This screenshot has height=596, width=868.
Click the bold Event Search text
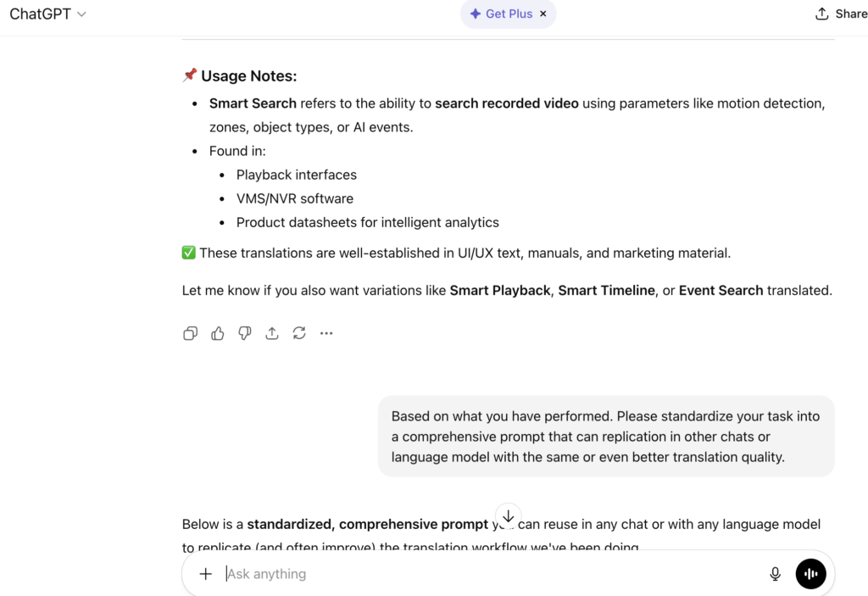tap(721, 290)
